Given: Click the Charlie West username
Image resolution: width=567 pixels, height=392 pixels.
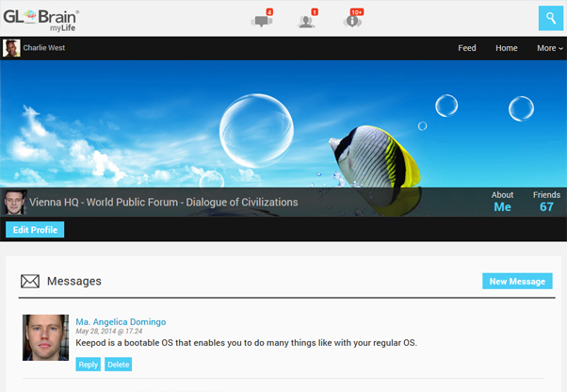Looking at the screenshot, I should [44, 48].
